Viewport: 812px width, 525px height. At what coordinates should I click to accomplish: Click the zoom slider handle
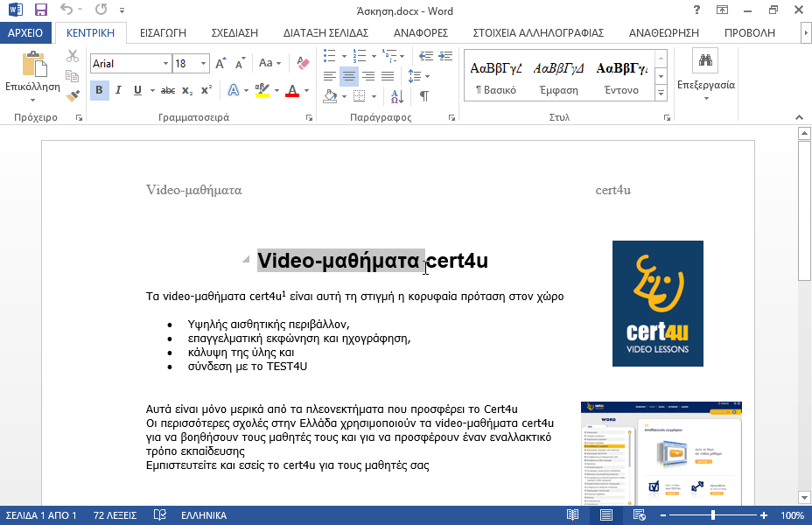[713, 515]
